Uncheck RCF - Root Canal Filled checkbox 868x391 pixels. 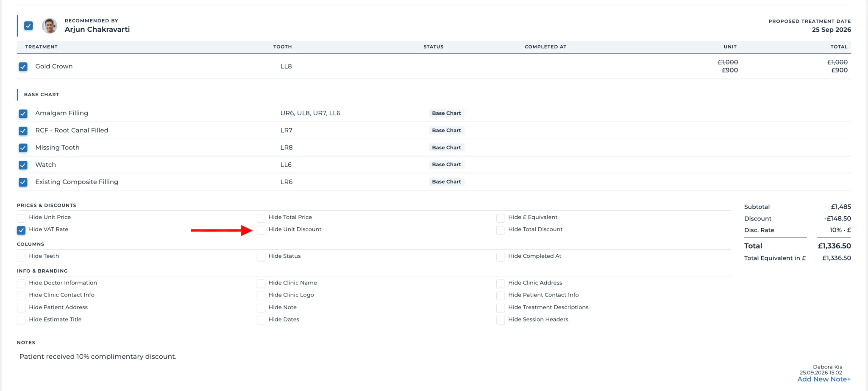23,131
